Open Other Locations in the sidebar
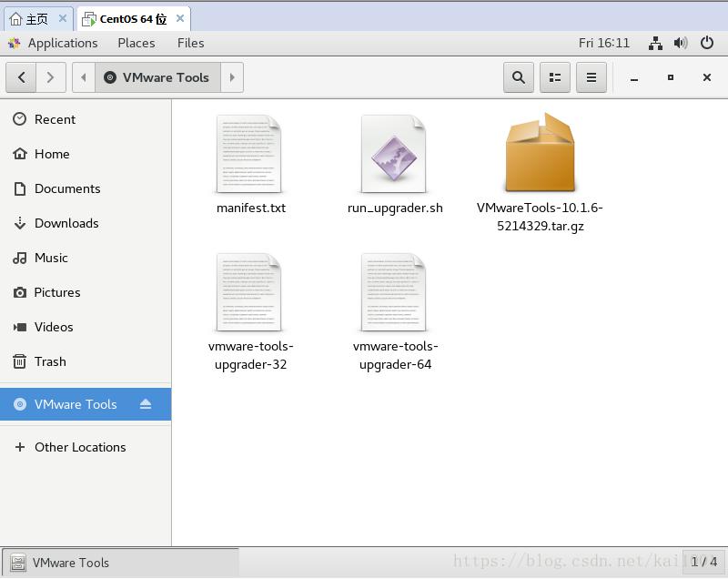Screen dimensions: 728x579 coord(86,447)
